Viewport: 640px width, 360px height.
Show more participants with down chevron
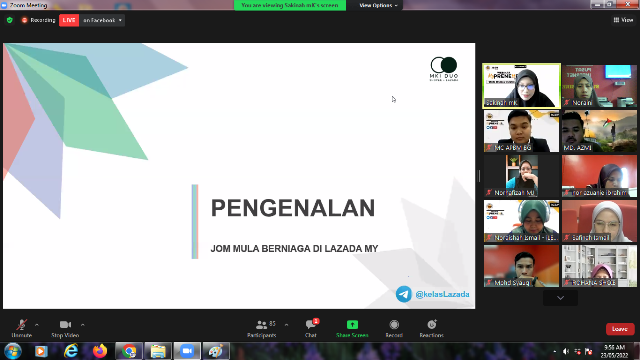pos(560,298)
